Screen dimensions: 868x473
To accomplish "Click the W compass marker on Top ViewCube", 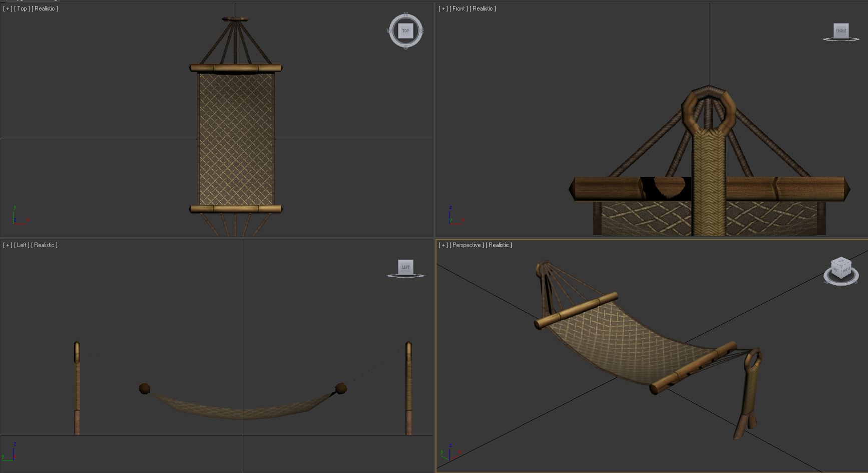I will click(389, 31).
